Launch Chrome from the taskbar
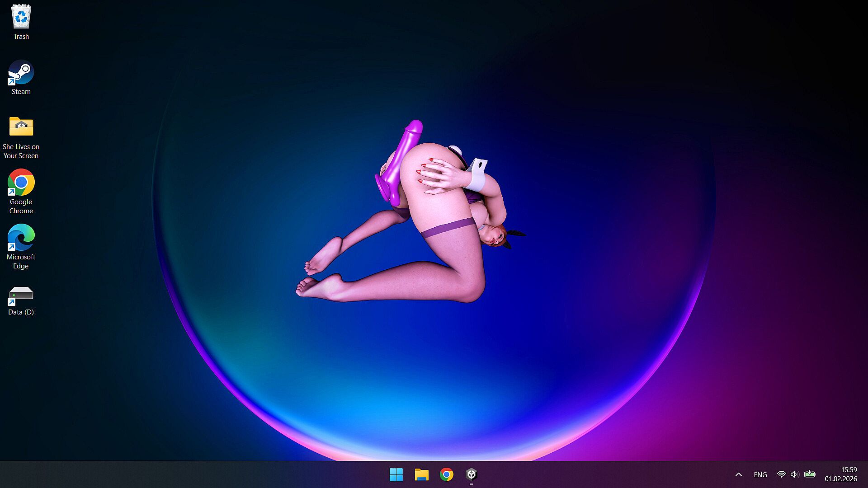The height and width of the screenshot is (488, 868). 447,474
